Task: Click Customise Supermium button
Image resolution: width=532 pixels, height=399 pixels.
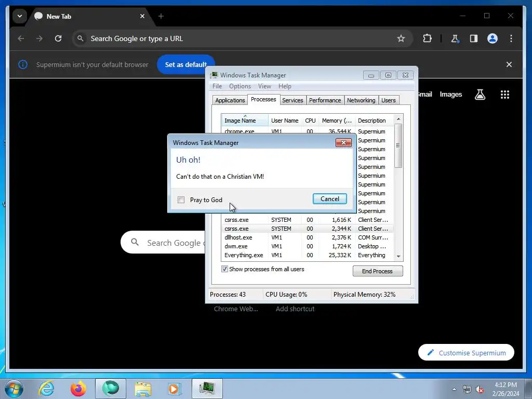Action: [466, 353]
